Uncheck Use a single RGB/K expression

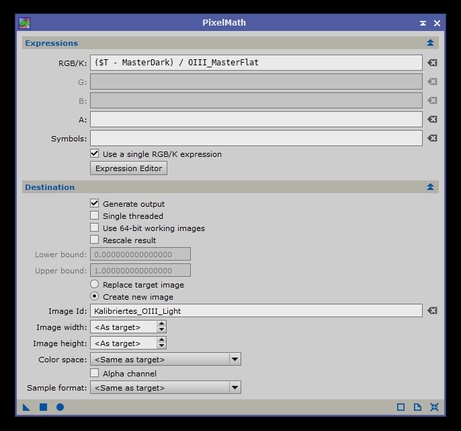tap(95, 154)
